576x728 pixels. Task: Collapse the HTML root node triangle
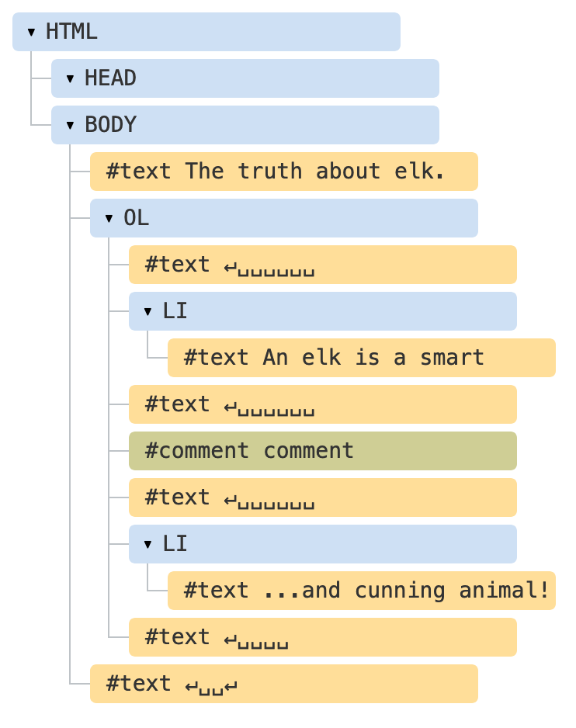31,32
